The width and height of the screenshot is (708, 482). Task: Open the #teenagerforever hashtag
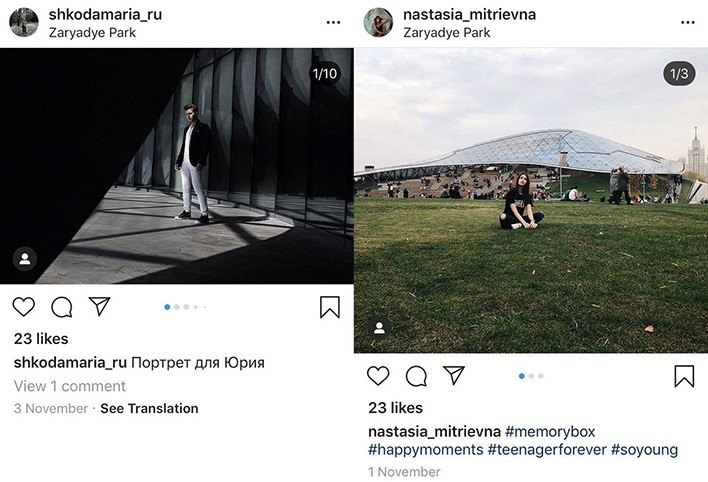547,450
